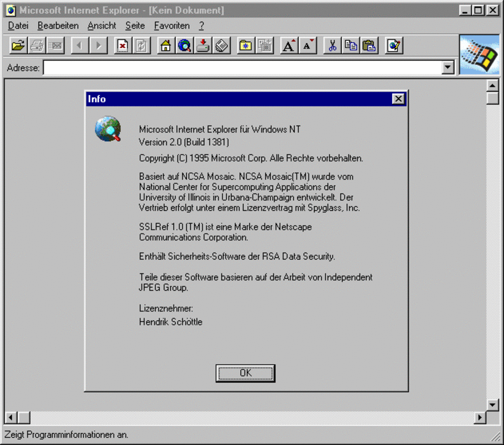504x445 pixels.
Task: Click the 'SSLRef 1.0 (TM)' text line
Action: [x=225, y=227]
